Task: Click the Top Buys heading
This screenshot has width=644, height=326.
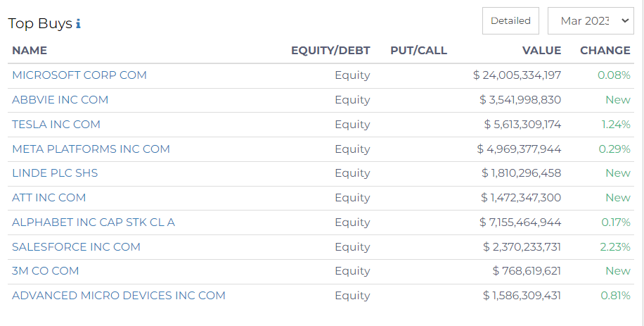Action: [40, 24]
